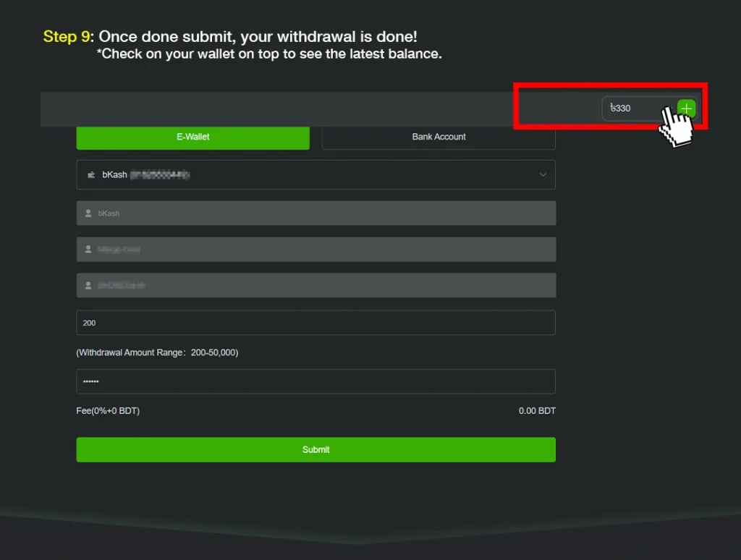
Task: Select the masked password entry field
Action: click(x=316, y=381)
